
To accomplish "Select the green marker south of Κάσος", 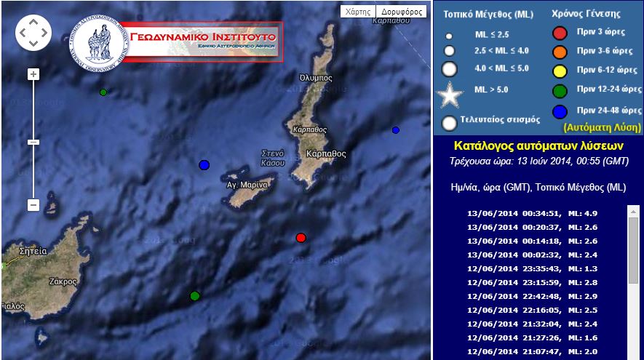I will (195, 295).
